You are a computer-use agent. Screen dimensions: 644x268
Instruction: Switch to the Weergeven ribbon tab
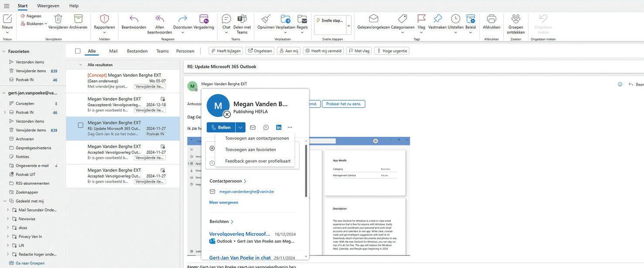tap(48, 6)
